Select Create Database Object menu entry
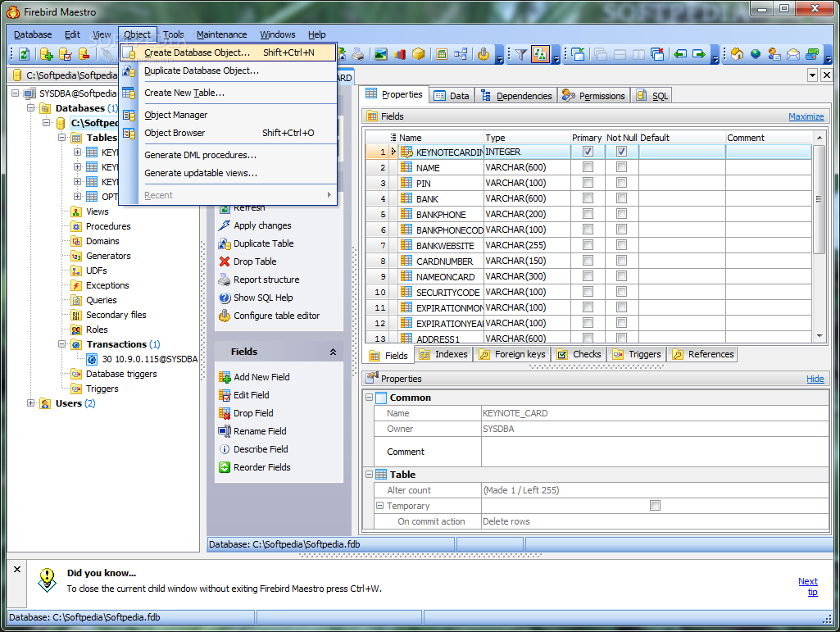Screen dimensions: 840x632 click(229, 52)
